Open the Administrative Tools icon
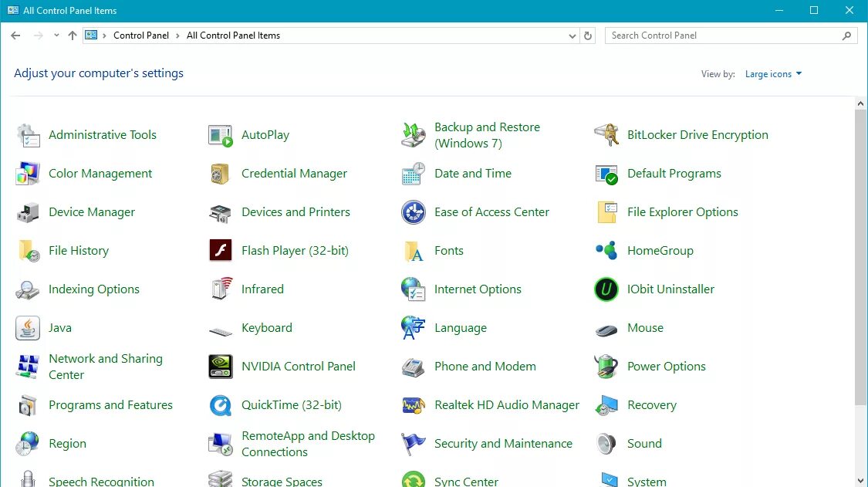This screenshot has height=487, width=868. click(28, 135)
